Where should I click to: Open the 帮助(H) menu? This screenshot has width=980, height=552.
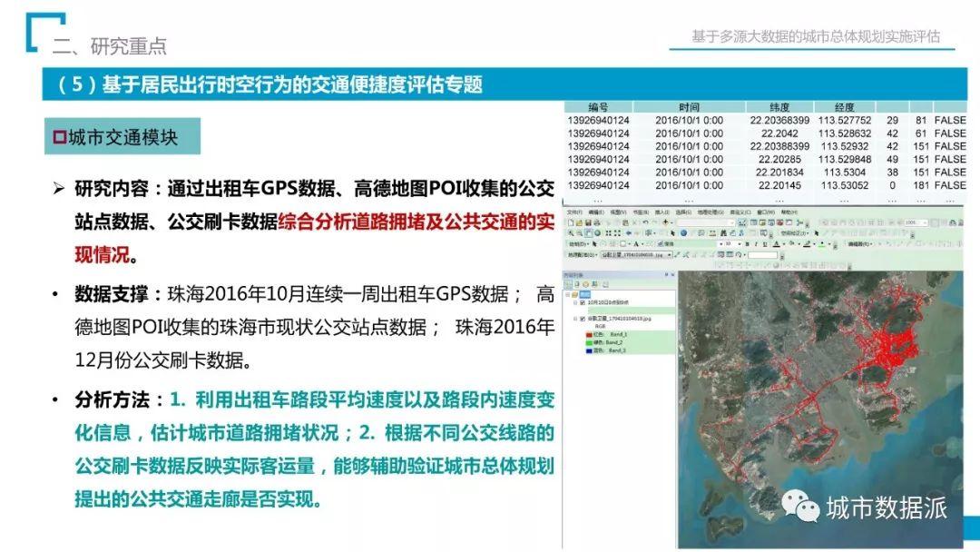pyautogui.click(x=790, y=212)
